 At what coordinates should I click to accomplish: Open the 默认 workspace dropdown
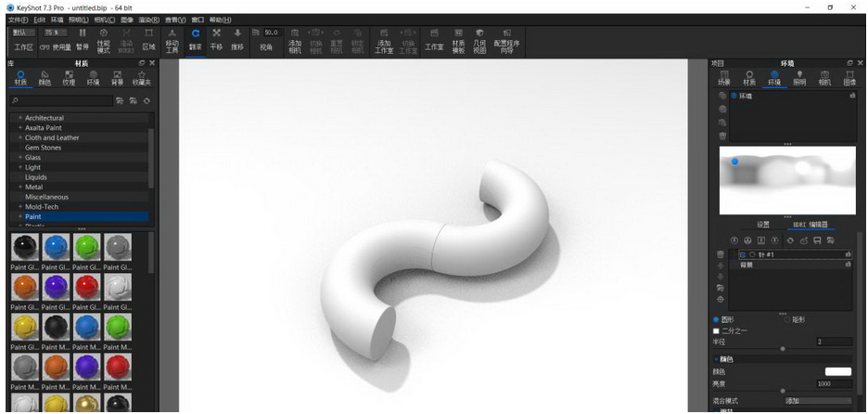[23, 32]
